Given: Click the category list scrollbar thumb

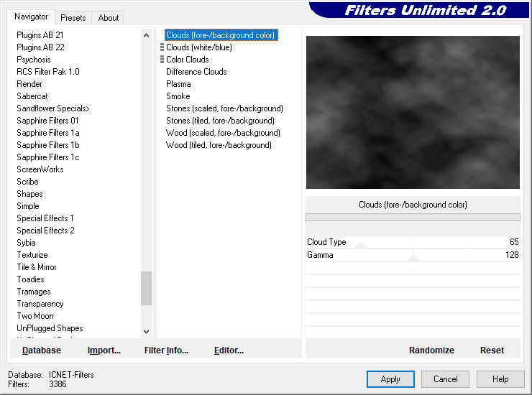Looking at the screenshot, I should 146,288.
